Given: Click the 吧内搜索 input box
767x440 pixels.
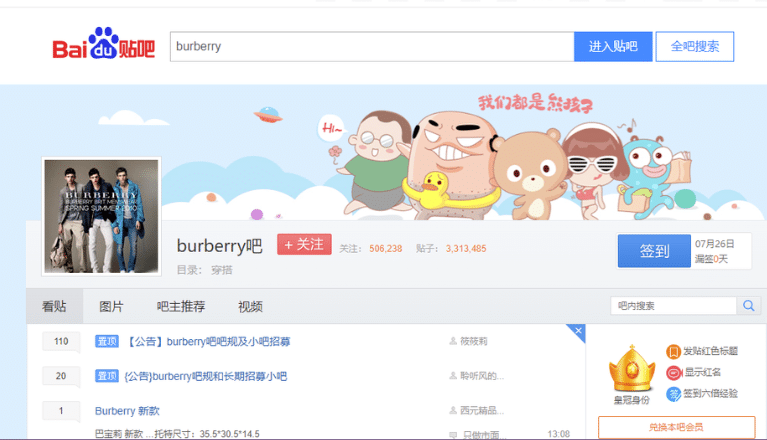Looking at the screenshot, I should coord(674,306).
